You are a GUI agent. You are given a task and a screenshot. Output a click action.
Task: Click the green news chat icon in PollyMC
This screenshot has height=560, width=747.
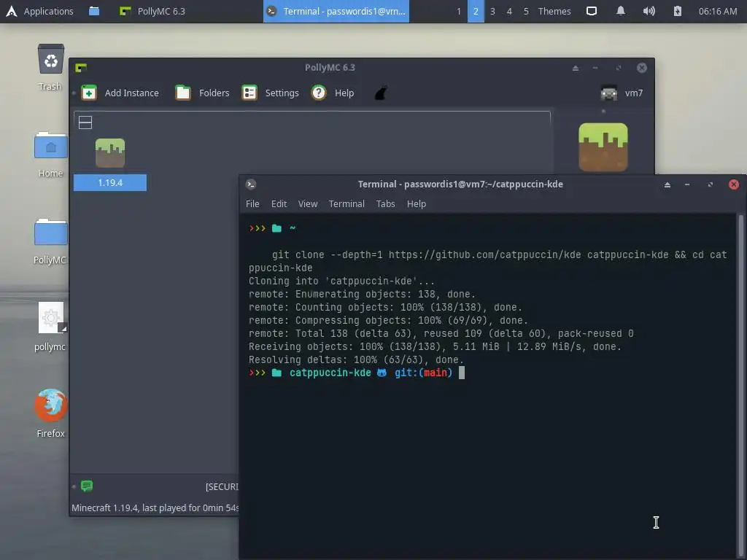pos(87,486)
